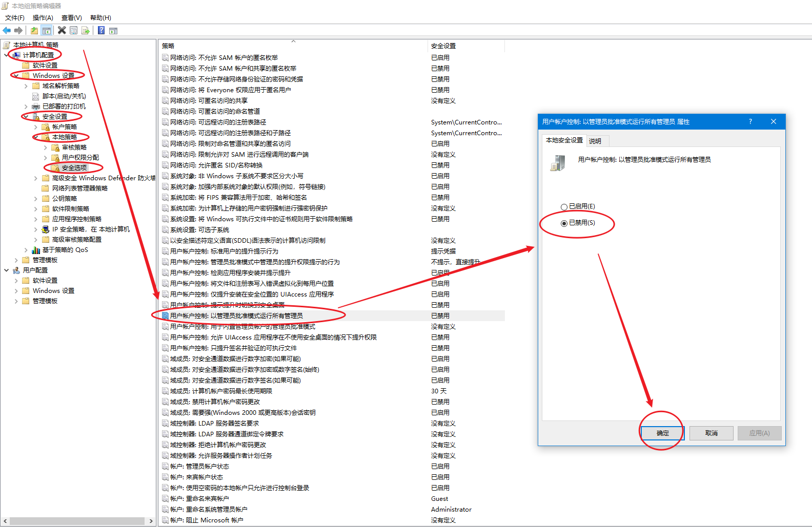Select the 已禁用(S) radio button

point(564,223)
